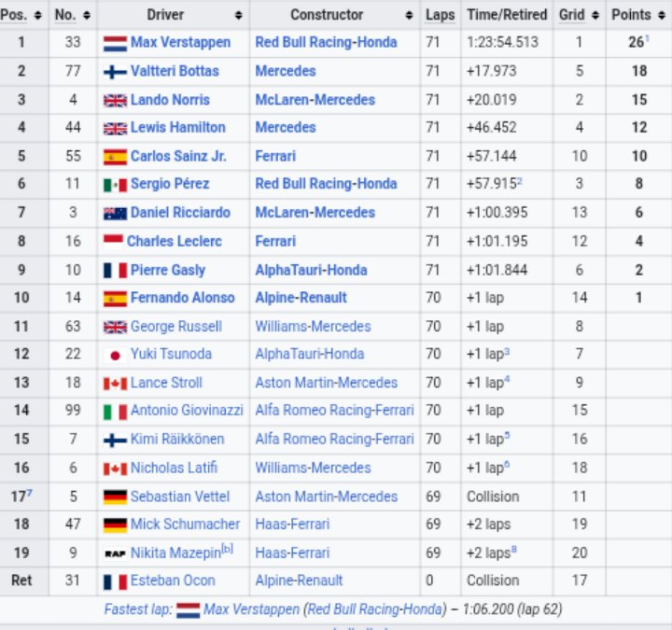Click the UK flag beside Lando Norris
Image resolution: width=672 pixels, height=630 pixels.
[116, 101]
